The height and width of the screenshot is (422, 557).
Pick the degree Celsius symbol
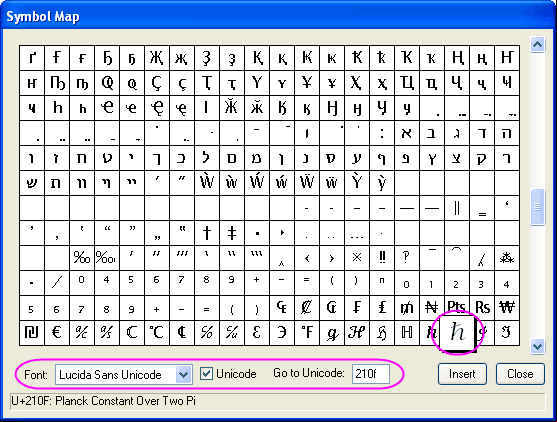157,333
